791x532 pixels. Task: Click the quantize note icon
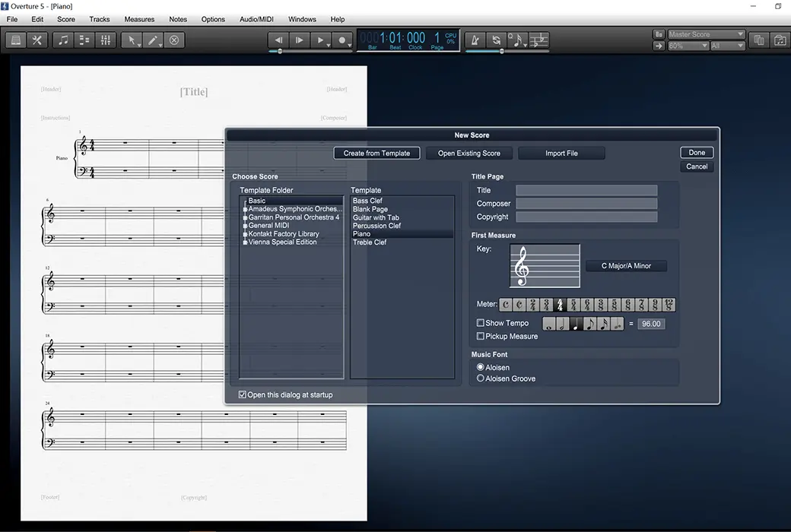pos(518,40)
